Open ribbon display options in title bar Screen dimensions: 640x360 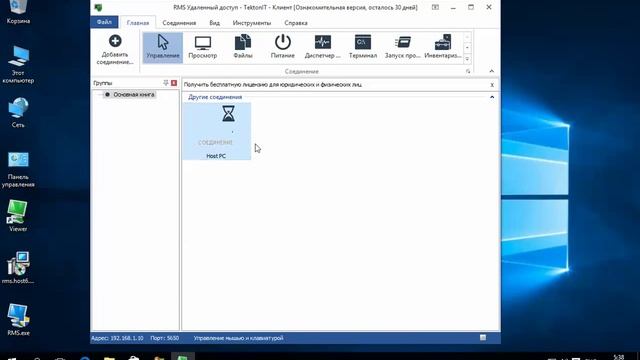click(x=435, y=7)
